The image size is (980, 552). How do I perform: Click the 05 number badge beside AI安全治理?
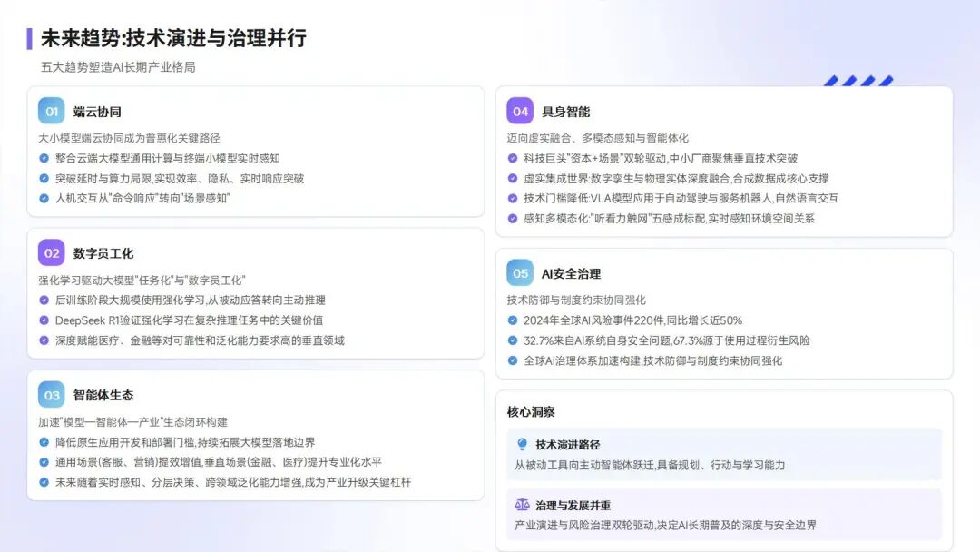520,273
